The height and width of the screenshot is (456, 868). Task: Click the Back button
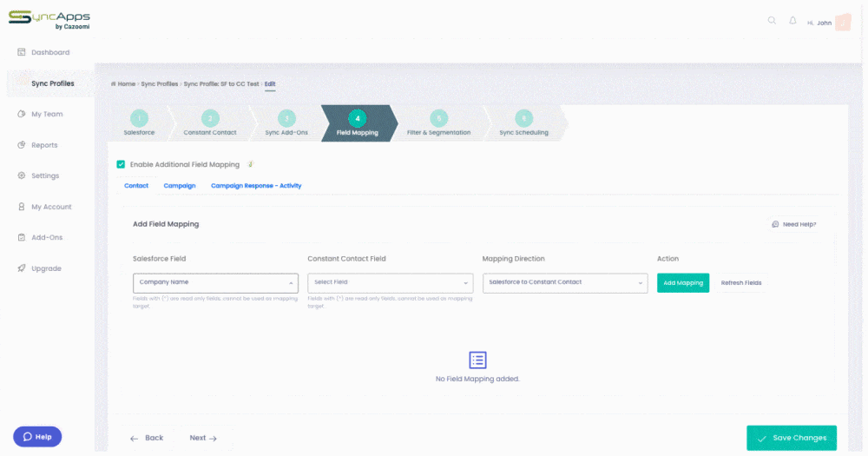147,438
